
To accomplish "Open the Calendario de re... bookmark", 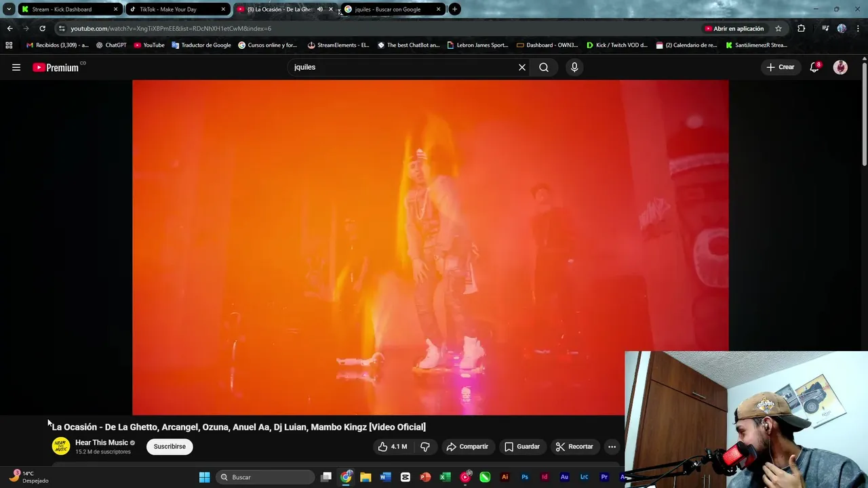I will click(686, 45).
